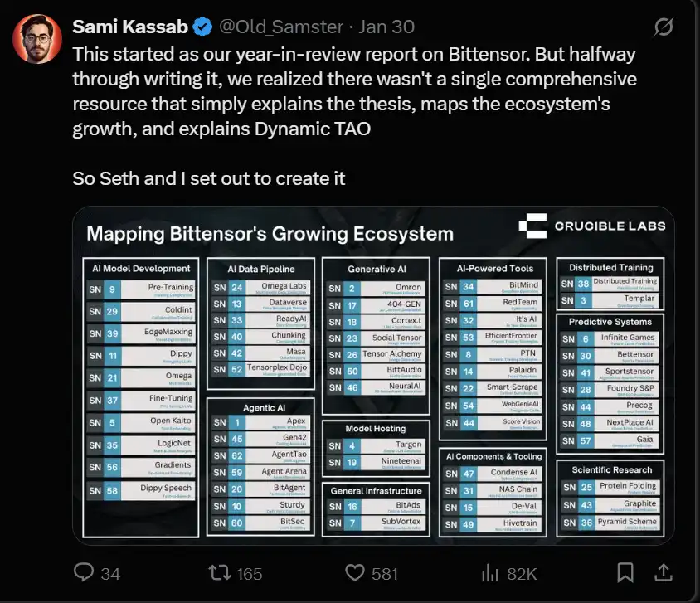700x603 pixels.
Task: Click the 165 reposts count
Action: coord(249,573)
